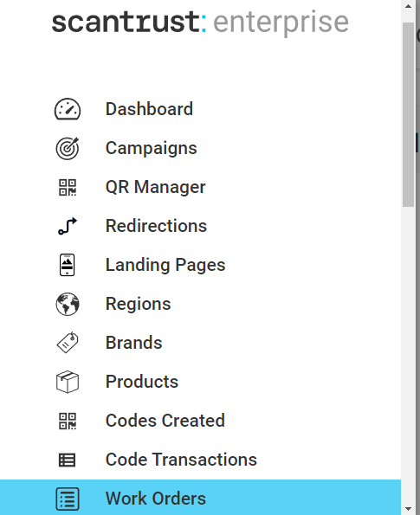Screen dimensions: 420x515
Task: Click the Campaigns target icon
Action: (68, 148)
